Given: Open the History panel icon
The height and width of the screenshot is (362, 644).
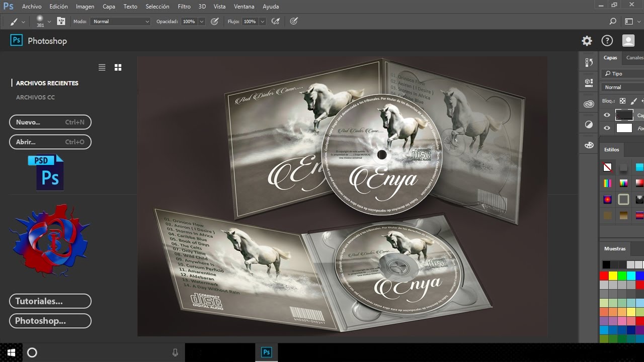Looking at the screenshot, I should [589, 62].
